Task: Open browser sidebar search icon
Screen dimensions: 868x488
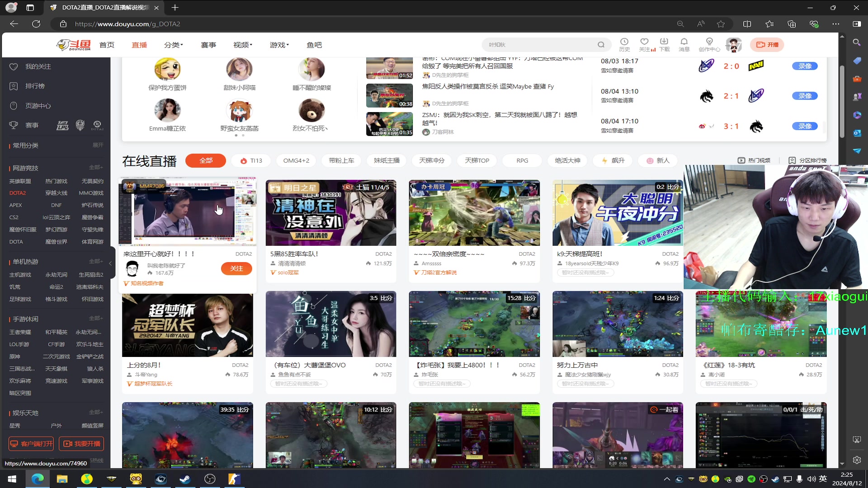Action: point(856,42)
